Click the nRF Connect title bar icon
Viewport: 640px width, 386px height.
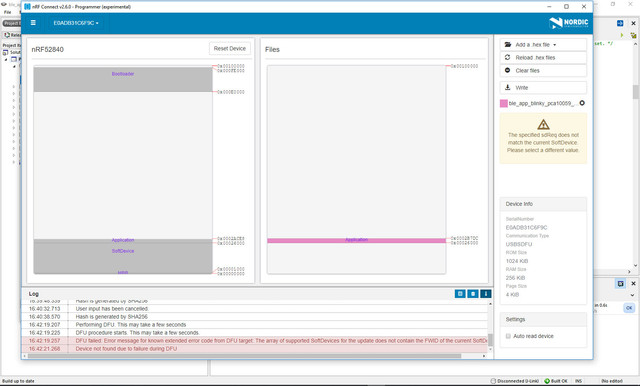click(27, 7)
